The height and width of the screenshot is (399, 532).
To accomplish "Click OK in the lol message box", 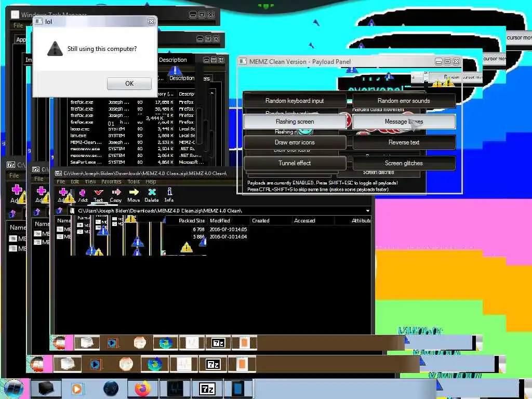I will 129,84.
